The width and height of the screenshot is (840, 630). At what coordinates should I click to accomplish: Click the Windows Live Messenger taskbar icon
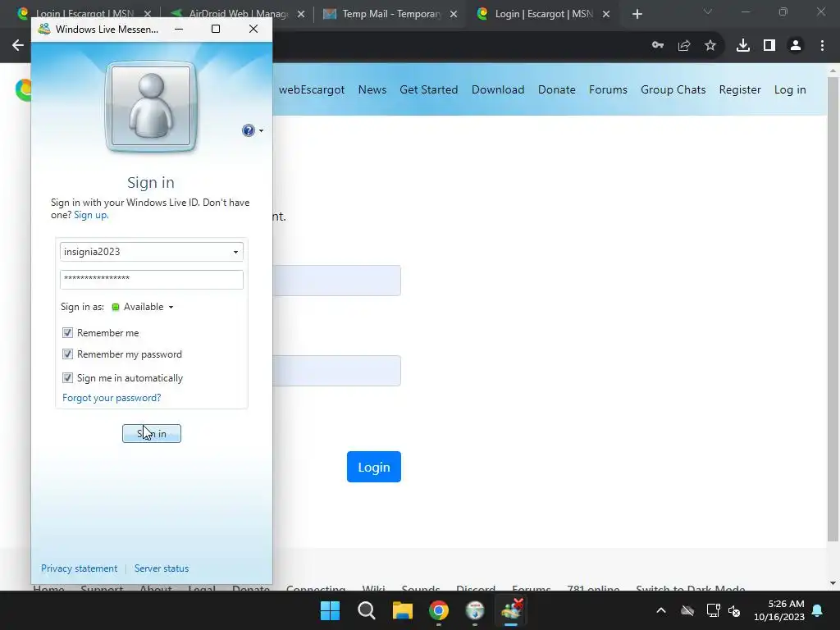(511, 610)
